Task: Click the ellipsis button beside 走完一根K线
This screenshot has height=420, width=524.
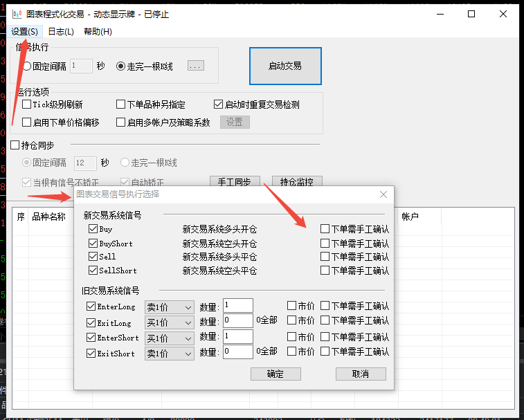Action: 195,66
